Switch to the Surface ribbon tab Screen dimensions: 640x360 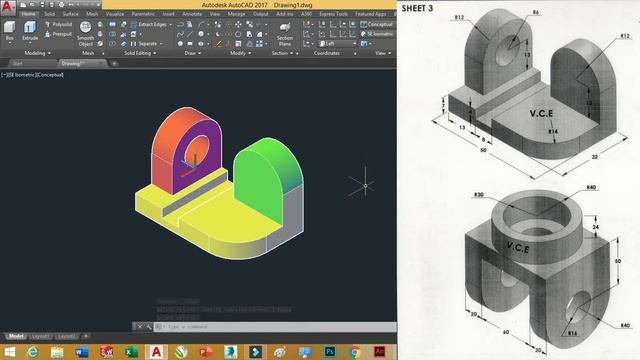pyautogui.click(x=70, y=14)
